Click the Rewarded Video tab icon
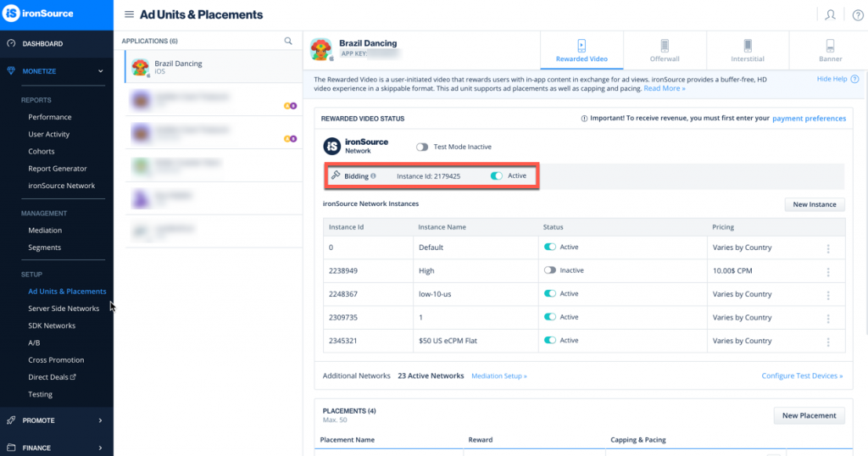 (581, 46)
